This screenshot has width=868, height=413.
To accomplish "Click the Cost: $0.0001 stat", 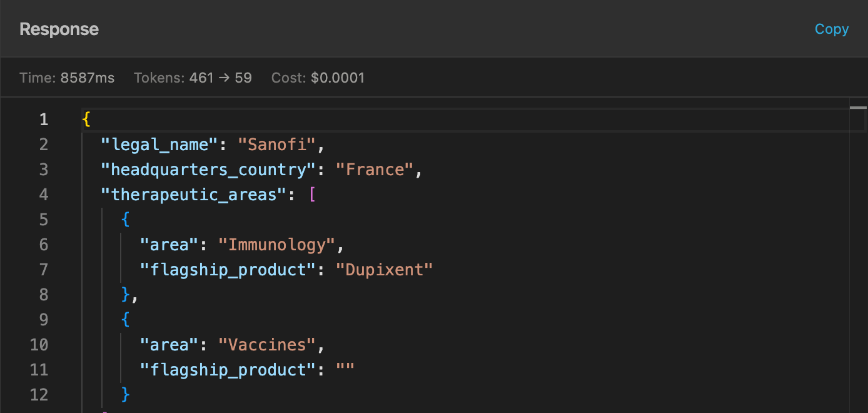I will coord(318,78).
